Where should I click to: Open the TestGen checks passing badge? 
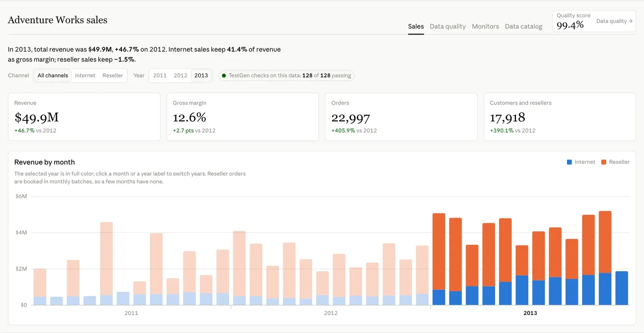(x=286, y=76)
